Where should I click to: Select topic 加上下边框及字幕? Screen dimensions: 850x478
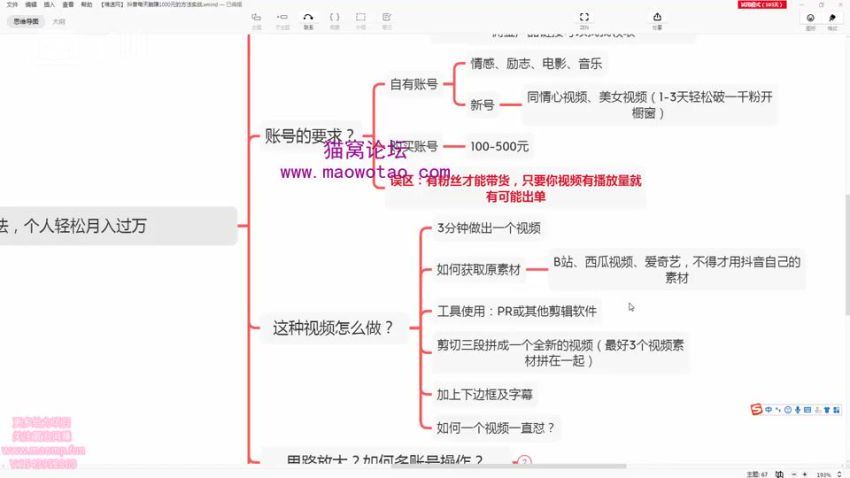point(484,394)
